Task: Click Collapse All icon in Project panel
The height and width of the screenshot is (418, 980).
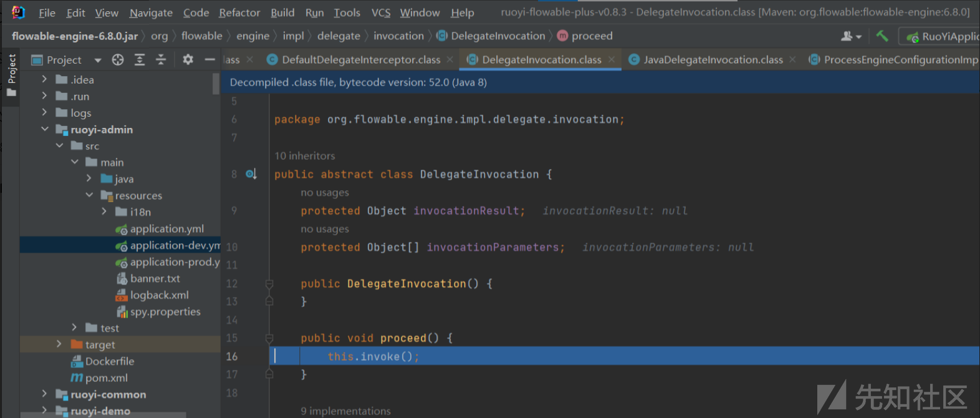Action: pyautogui.click(x=161, y=60)
